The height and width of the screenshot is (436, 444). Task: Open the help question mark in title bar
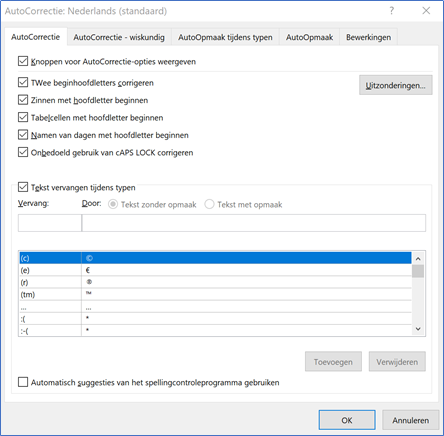point(392,11)
